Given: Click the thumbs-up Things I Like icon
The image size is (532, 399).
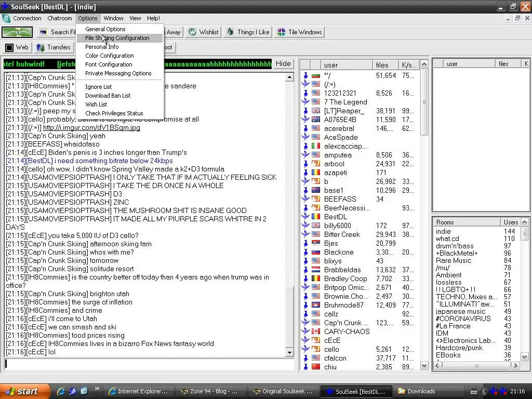Looking at the screenshot, I should pos(230,32).
